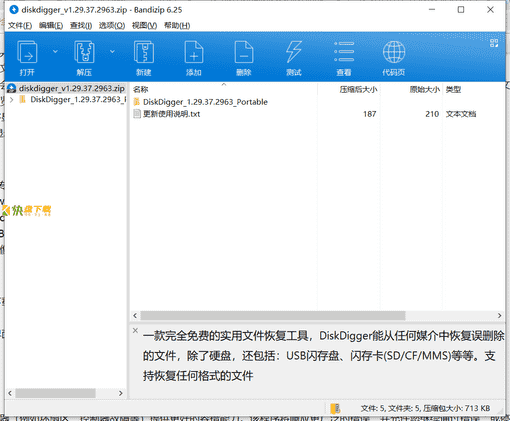Sort by original size (原始大小) column

(x=425, y=89)
